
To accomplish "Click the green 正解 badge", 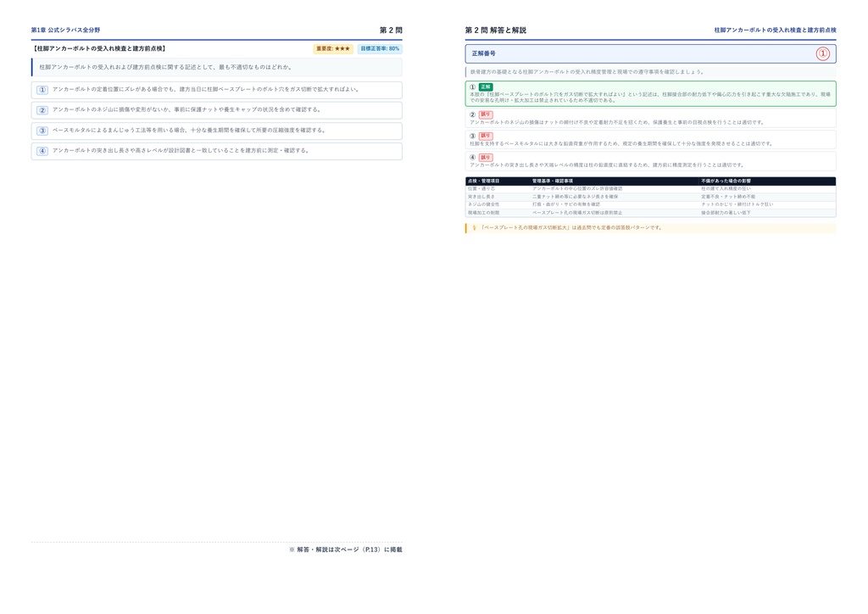I will [486, 87].
